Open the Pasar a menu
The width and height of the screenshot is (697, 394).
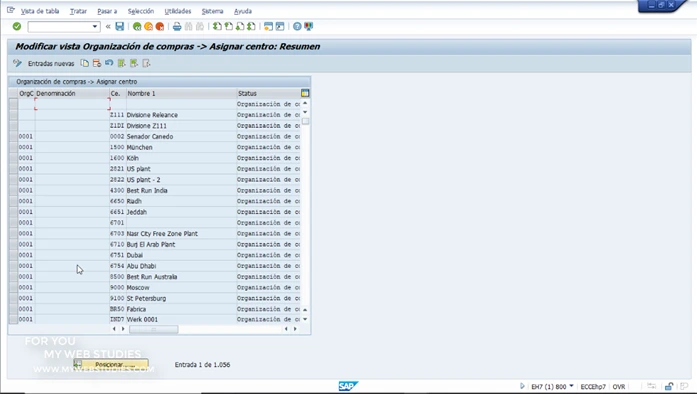click(107, 11)
